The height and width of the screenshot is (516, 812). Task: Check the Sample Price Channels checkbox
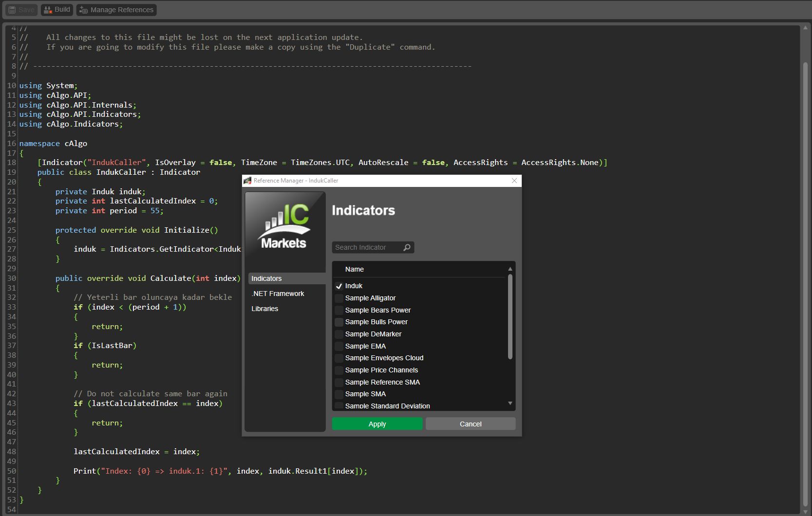pos(339,370)
